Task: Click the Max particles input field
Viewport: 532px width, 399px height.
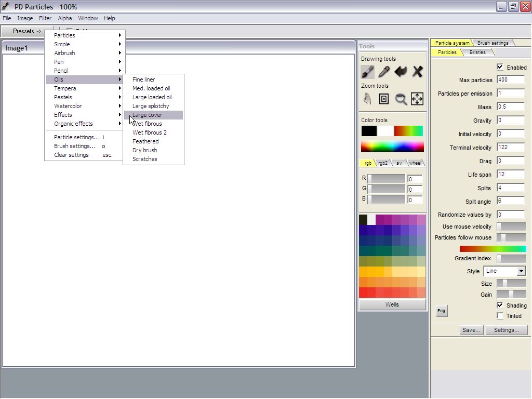Action: click(510, 80)
